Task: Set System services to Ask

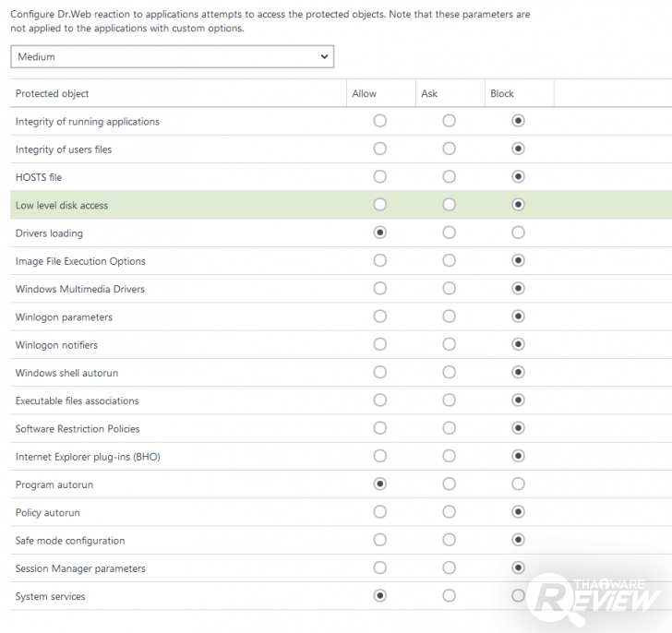Action: point(449,596)
